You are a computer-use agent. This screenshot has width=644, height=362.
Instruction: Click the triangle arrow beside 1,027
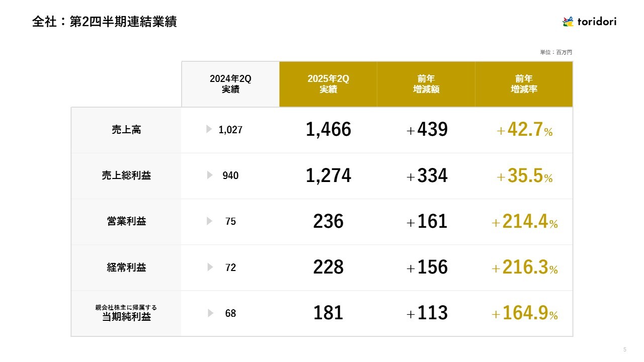209,129
